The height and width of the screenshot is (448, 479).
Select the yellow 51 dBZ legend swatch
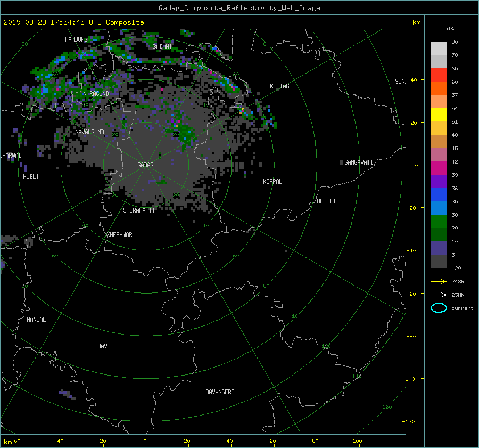pos(439,115)
